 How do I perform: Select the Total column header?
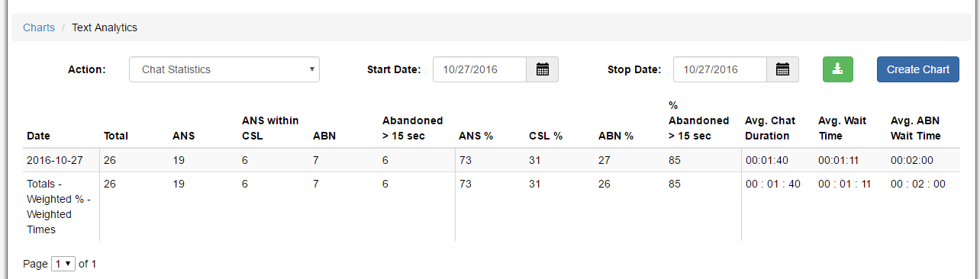coord(116,136)
